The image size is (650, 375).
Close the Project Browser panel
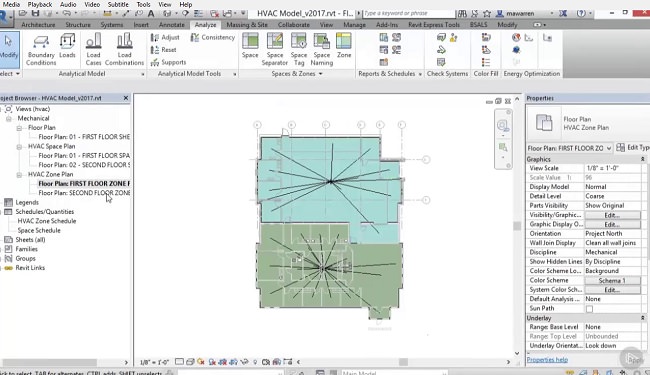(x=126, y=98)
